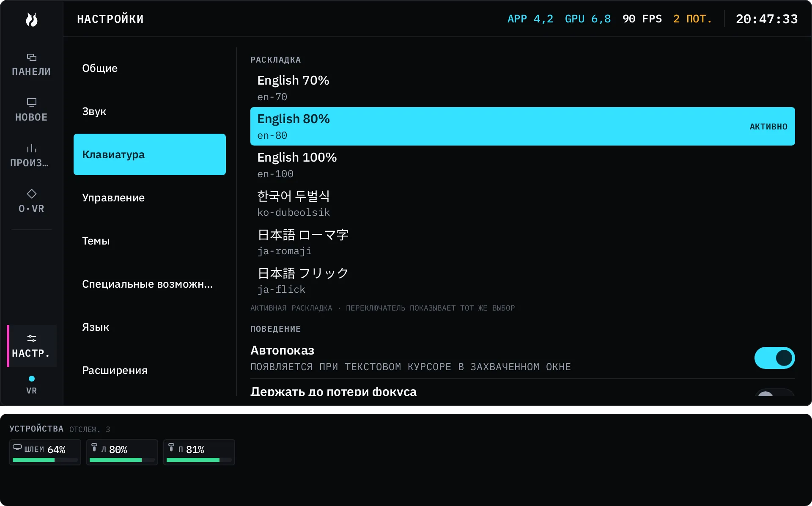
Task: Click the APP 4,2 stat
Action: (x=530, y=19)
